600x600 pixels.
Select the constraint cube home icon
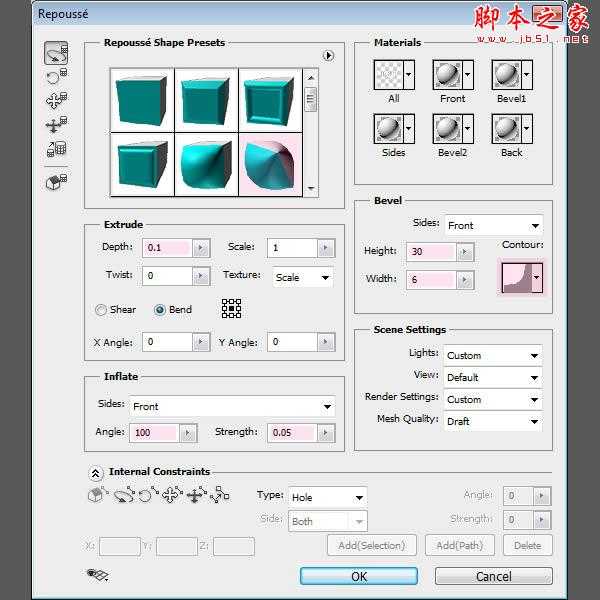[98, 495]
